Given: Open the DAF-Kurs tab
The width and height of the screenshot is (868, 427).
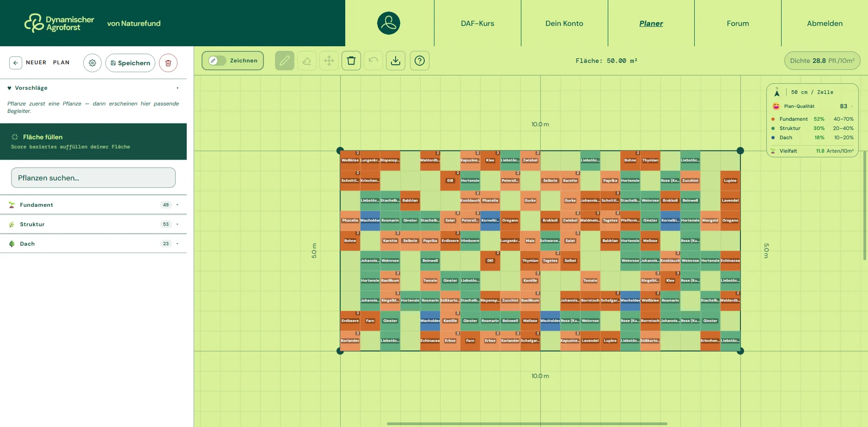Looking at the screenshot, I should [x=477, y=23].
